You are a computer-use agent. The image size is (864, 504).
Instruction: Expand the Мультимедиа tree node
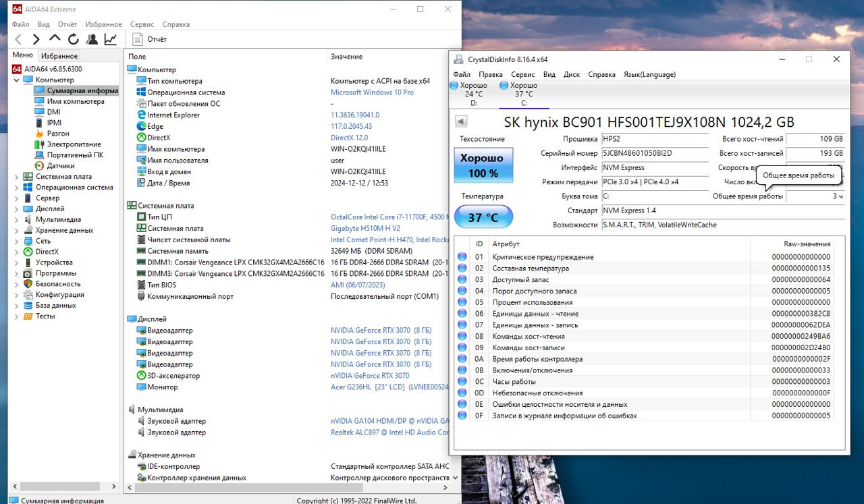pos(18,219)
